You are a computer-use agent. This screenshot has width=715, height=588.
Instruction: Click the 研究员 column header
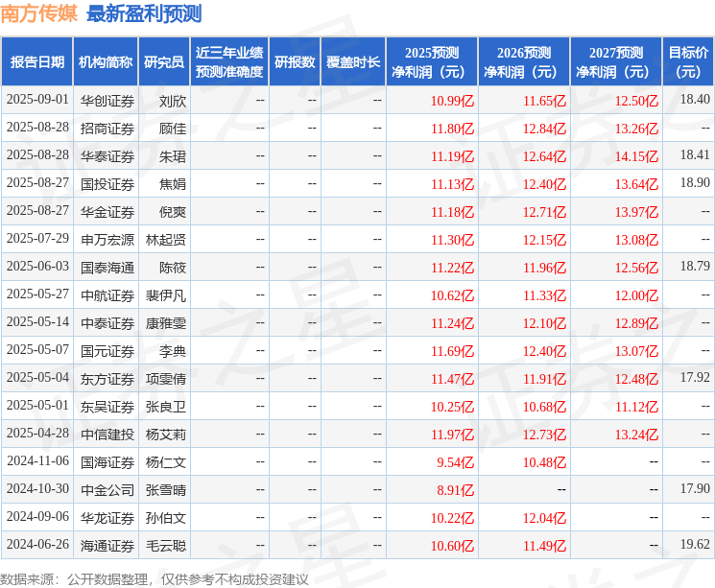[x=164, y=61]
